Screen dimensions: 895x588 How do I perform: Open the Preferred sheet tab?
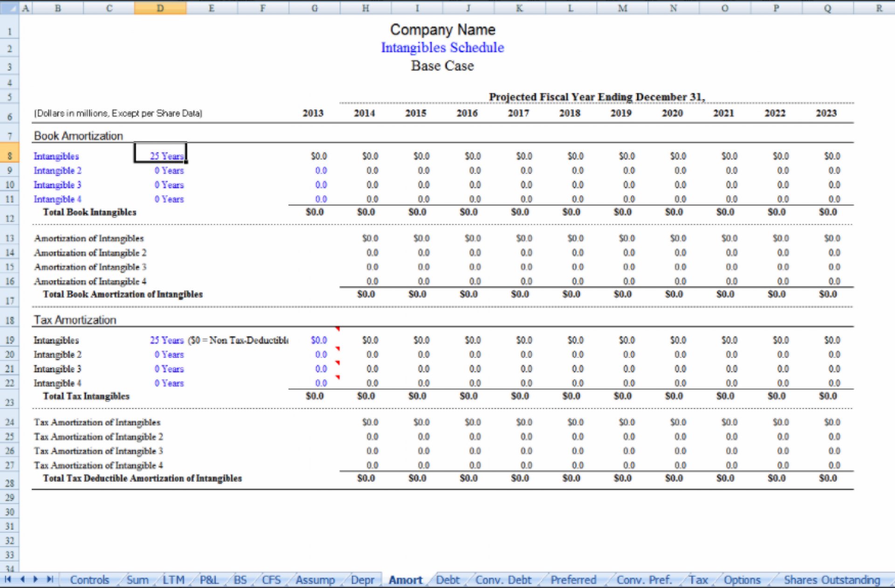tap(573, 580)
